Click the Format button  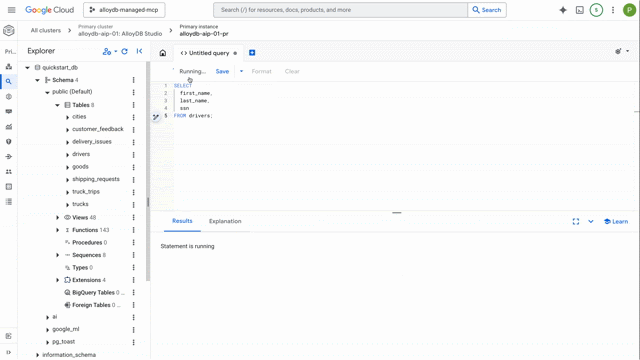(x=261, y=71)
